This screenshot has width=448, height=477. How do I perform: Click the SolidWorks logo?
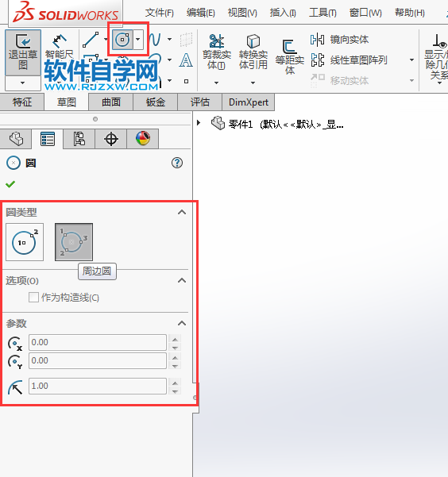click(x=66, y=13)
